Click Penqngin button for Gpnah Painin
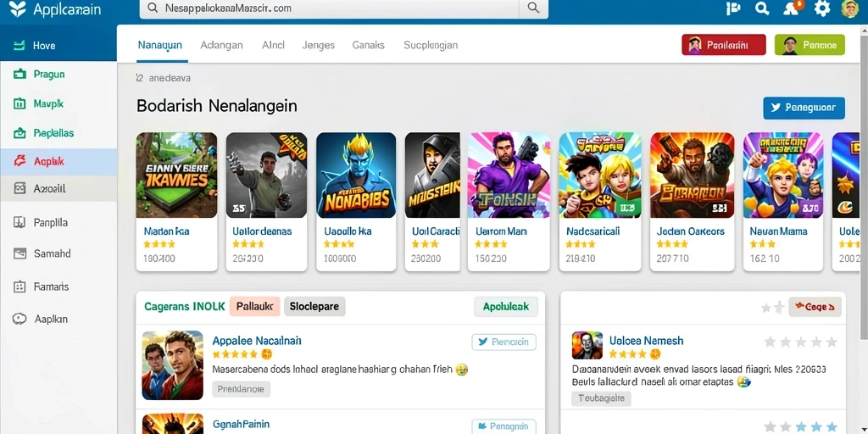 pyautogui.click(x=504, y=426)
